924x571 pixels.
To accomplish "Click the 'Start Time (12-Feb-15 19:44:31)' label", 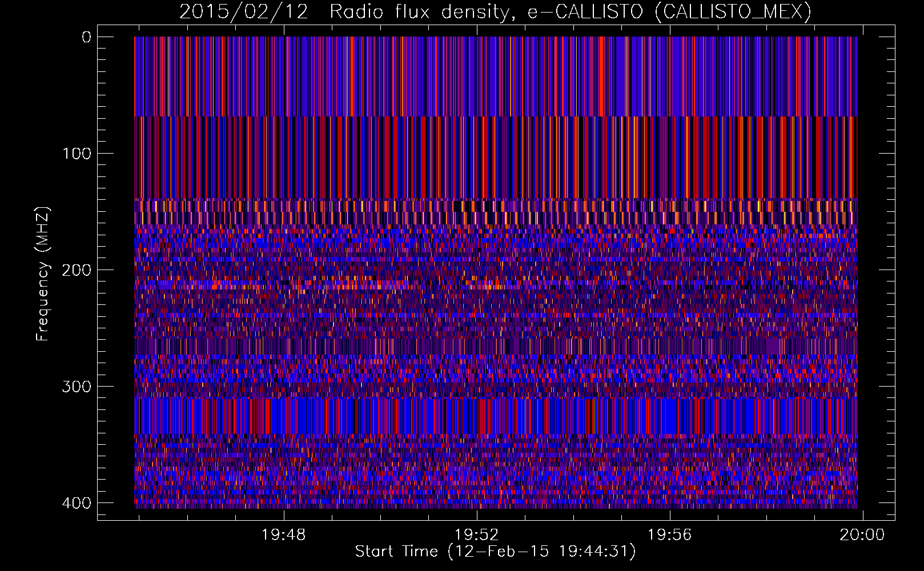I will pos(495,552).
